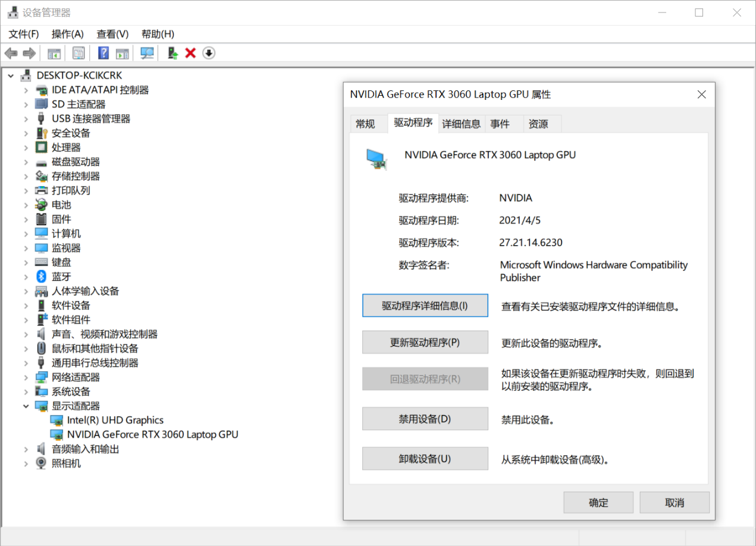Scan for hardware changes with the monitor icon
The image size is (756, 546).
[147, 54]
